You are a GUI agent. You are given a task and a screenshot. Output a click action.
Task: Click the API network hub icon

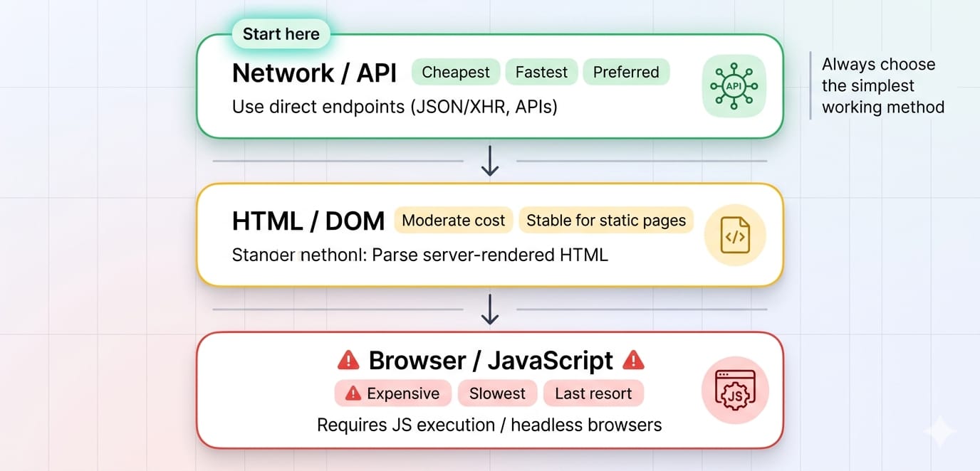tap(734, 86)
